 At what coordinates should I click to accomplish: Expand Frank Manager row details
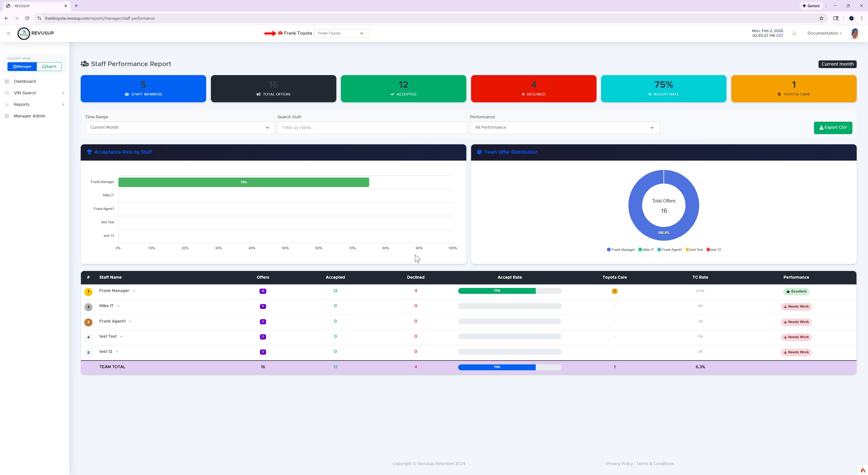point(134,291)
